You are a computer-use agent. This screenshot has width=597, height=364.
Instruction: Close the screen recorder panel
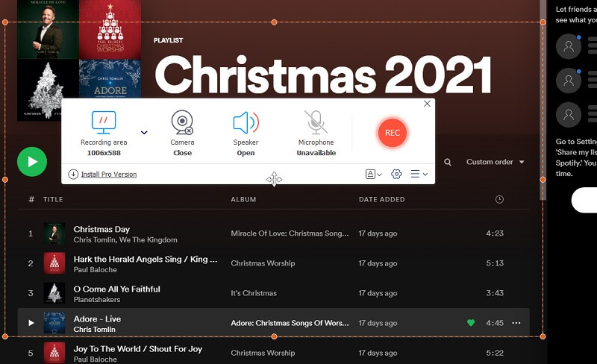pos(427,104)
